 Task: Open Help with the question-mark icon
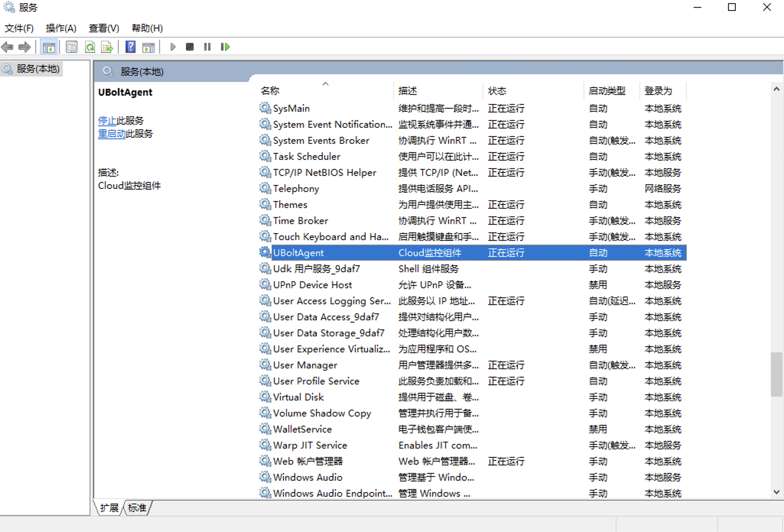(130, 47)
